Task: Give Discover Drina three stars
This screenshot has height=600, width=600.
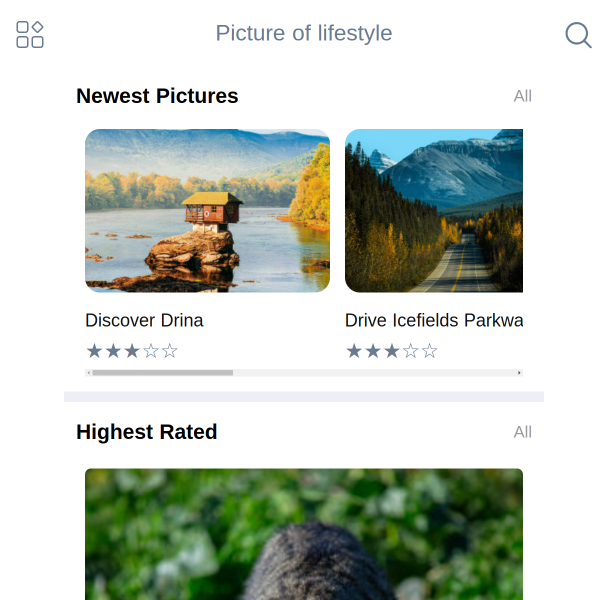Action: click(x=132, y=351)
